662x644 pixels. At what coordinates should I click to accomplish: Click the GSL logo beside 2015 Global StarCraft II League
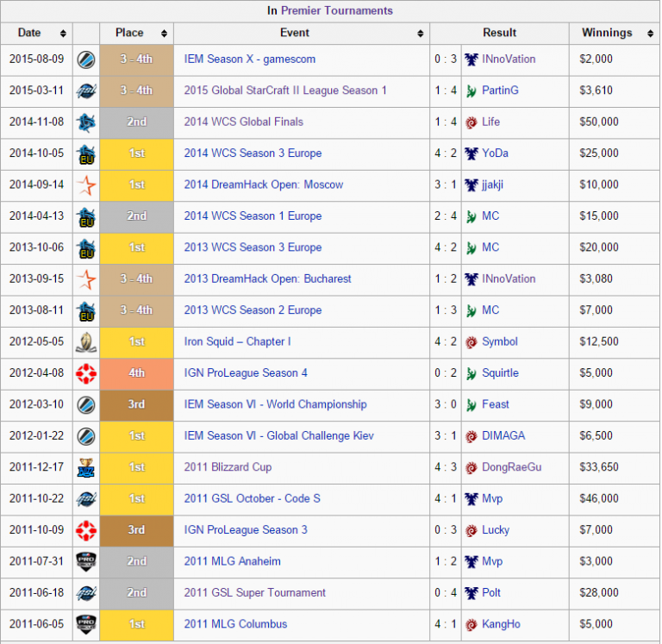pos(85,91)
